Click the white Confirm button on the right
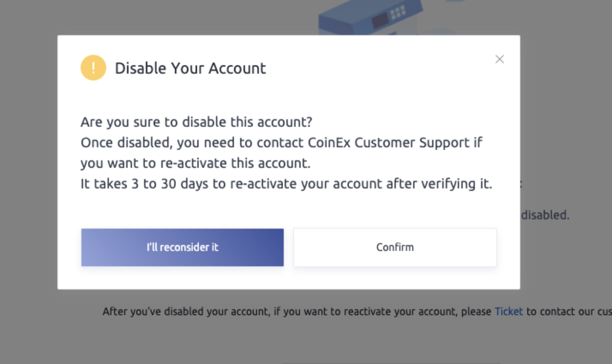This screenshot has width=612, height=364. pos(395,247)
